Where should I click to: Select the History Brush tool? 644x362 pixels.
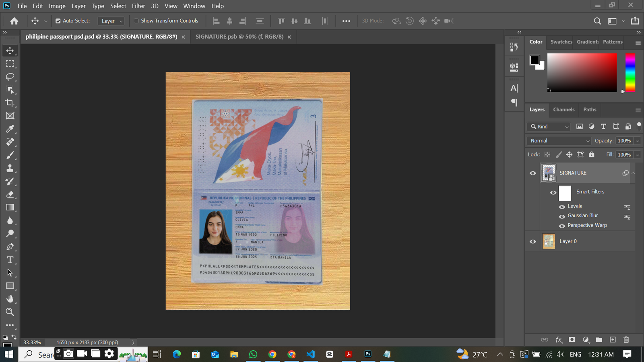(10, 181)
